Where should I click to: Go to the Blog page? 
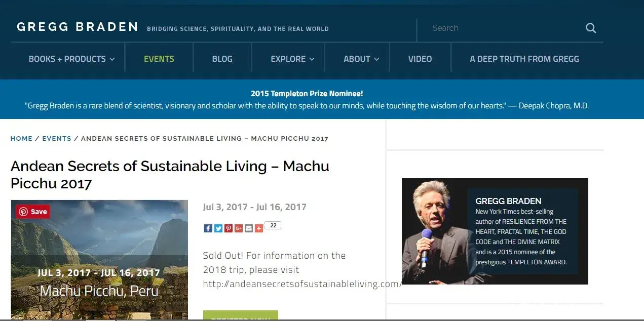[x=222, y=59]
